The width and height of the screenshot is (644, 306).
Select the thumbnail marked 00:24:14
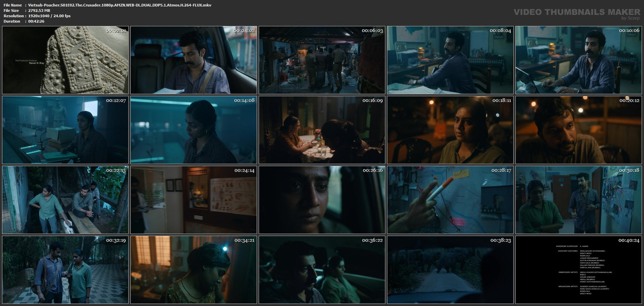[x=194, y=200]
